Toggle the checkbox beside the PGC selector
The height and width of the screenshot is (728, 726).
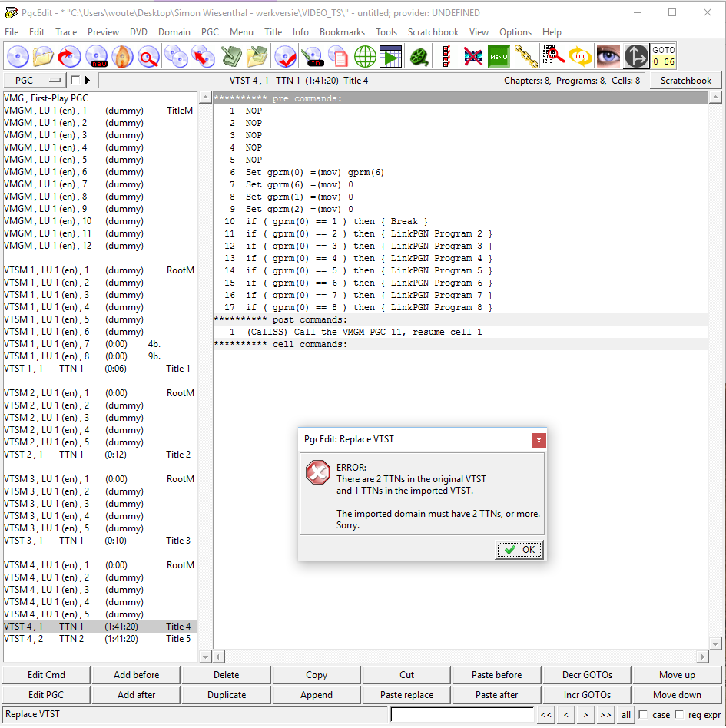coord(75,80)
